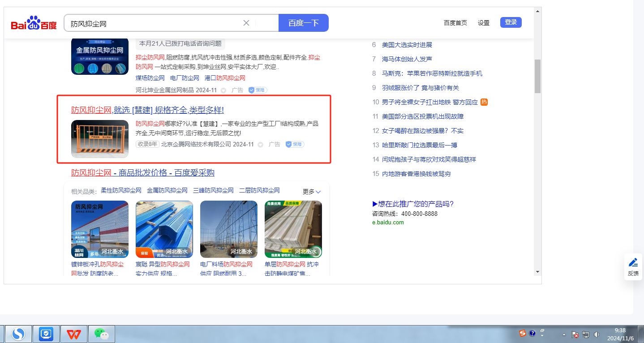
Task: Open hot search 女子喝醉在路边被强暴？不实
Action: tap(423, 131)
